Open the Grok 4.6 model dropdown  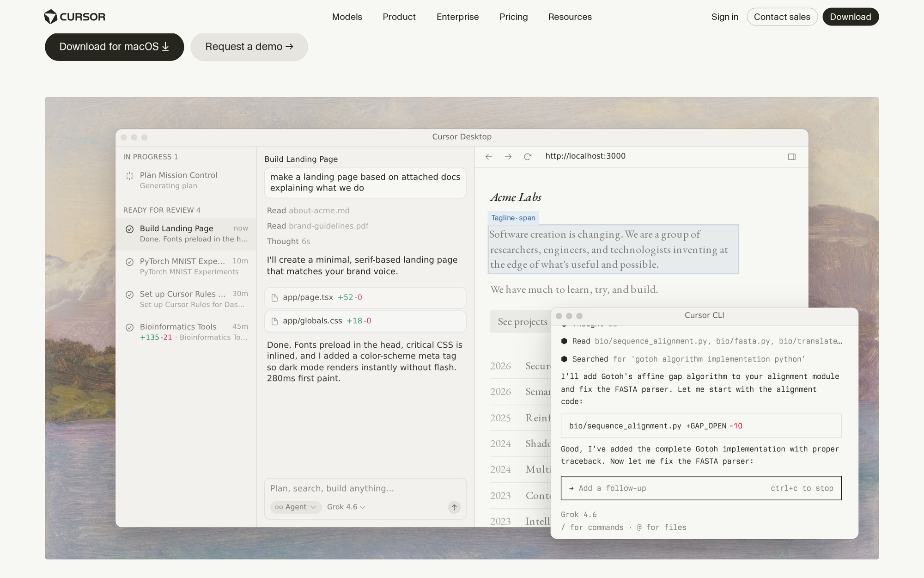pos(346,507)
